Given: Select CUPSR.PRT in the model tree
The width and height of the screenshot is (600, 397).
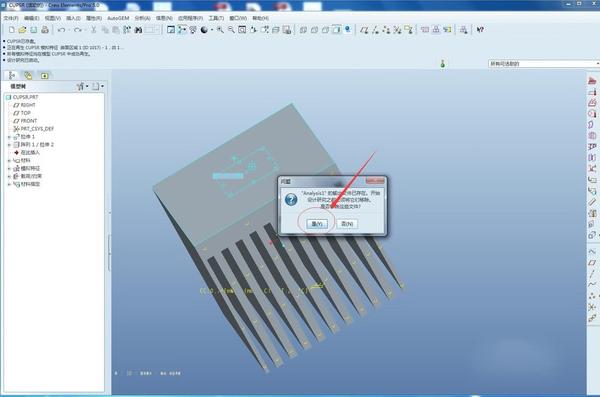Looking at the screenshot, I should click(22, 97).
